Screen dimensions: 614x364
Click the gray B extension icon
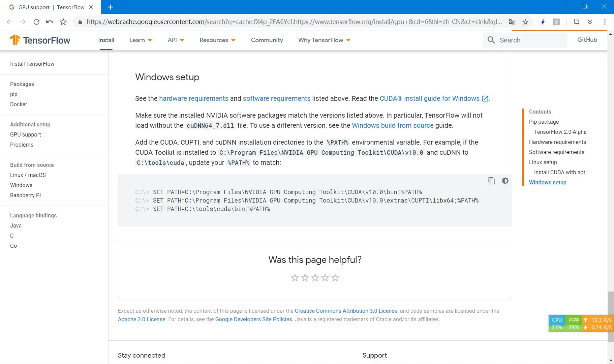(556, 22)
